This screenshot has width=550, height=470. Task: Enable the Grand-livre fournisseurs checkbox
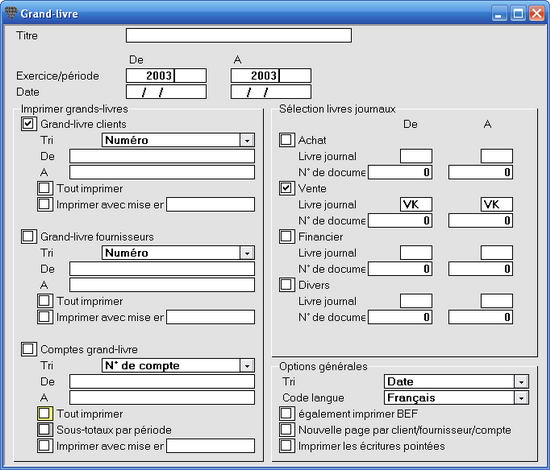point(28,236)
